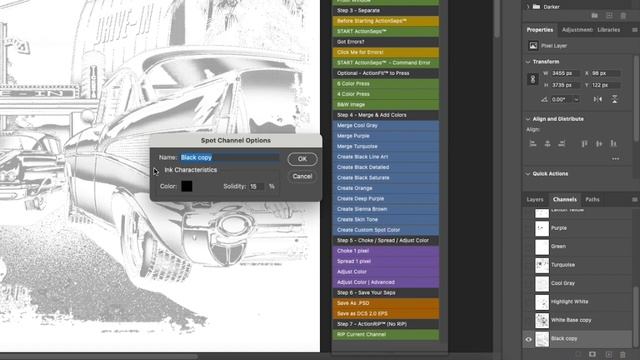Screen dimensions: 640x360
Task: Align horizontal centers icon
Action: tap(547, 144)
